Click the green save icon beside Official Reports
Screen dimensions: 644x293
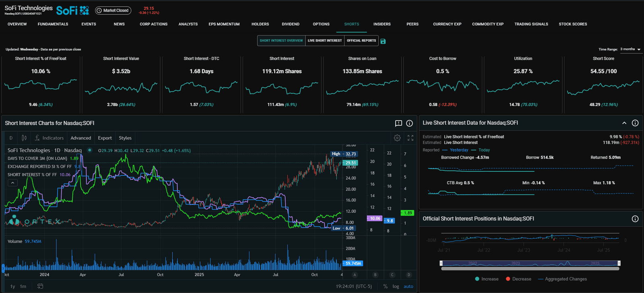(x=383, y=41)
